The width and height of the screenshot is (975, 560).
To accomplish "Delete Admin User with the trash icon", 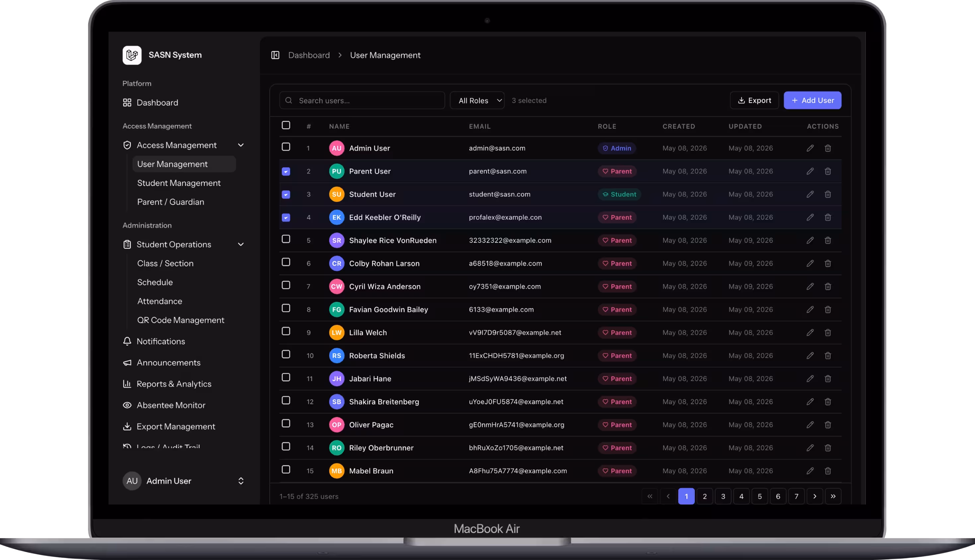I will click(828, 148).
